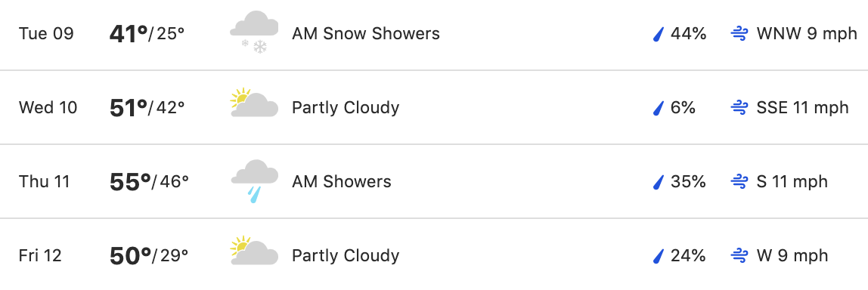
Task: Click the raindrop icon beside 44%
Action: click(659, 34)
